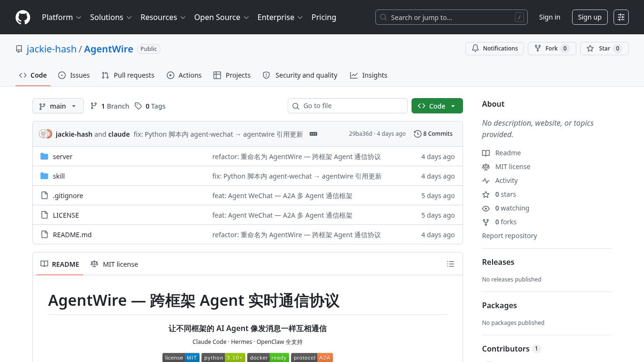Click the GitHub logo icon
This screenshot has width=644, height=362.
[23, 17]
